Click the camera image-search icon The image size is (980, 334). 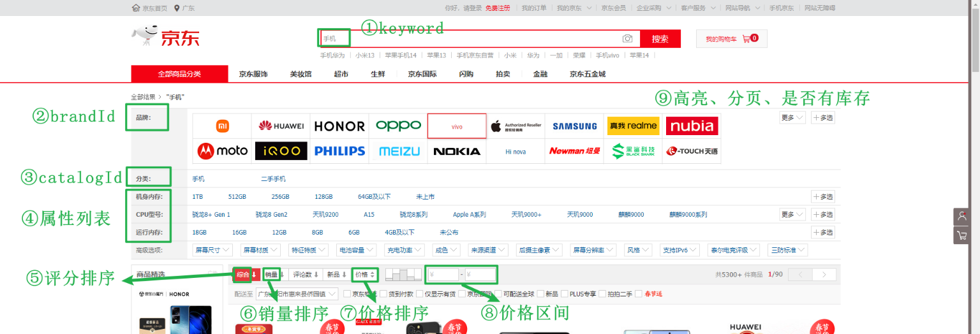tap(627, 39)
